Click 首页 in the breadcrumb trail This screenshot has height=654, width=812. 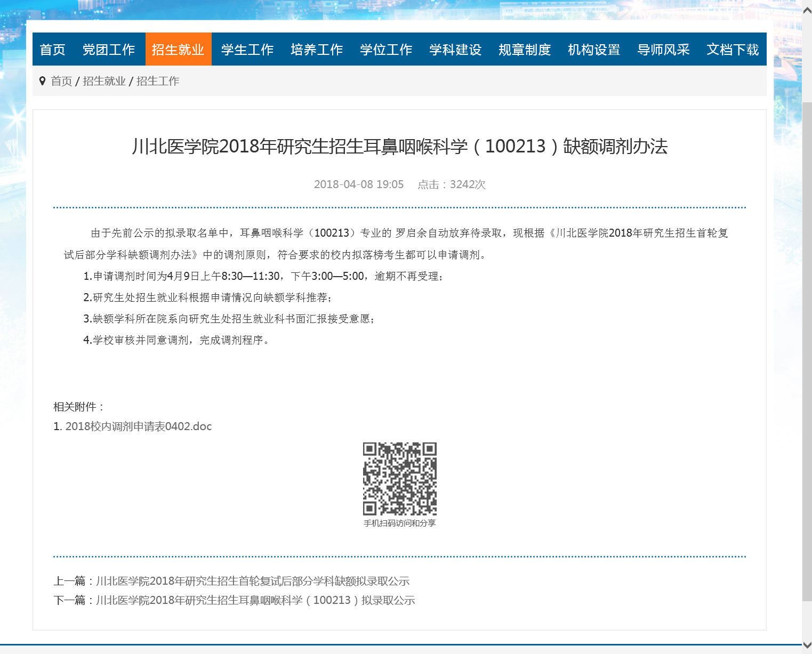pos(61,81)
